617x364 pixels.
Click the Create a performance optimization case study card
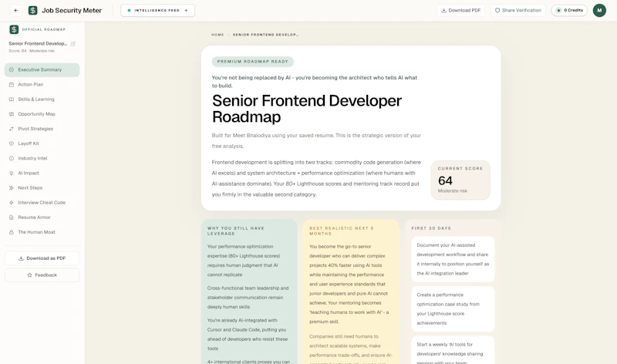[453, 309]
